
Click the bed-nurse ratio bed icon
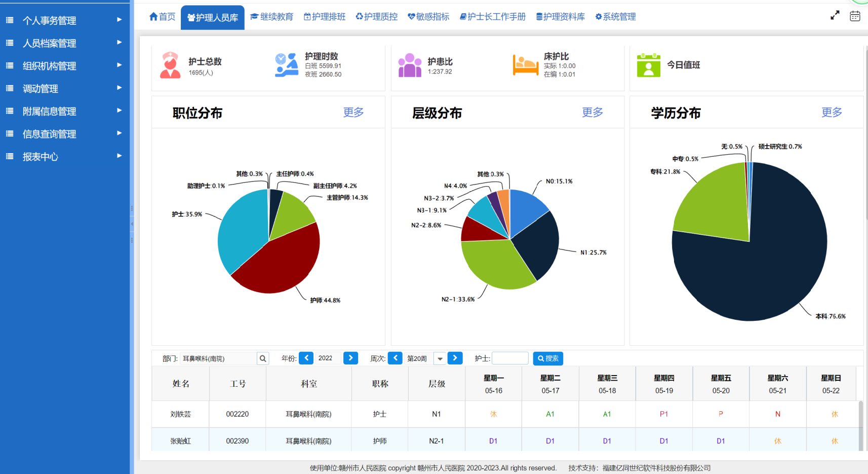(525, 65)
